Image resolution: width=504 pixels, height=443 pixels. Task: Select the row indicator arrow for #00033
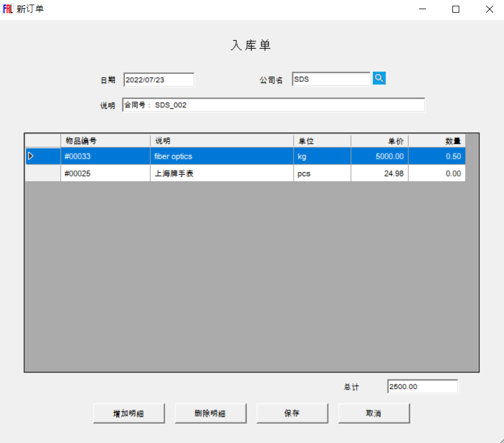[31, 156]
